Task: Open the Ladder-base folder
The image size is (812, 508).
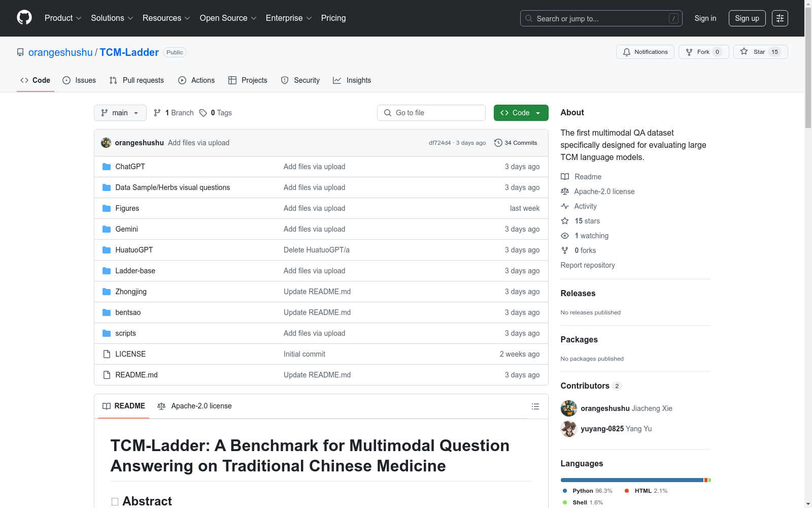Action: tap(135, 271)
